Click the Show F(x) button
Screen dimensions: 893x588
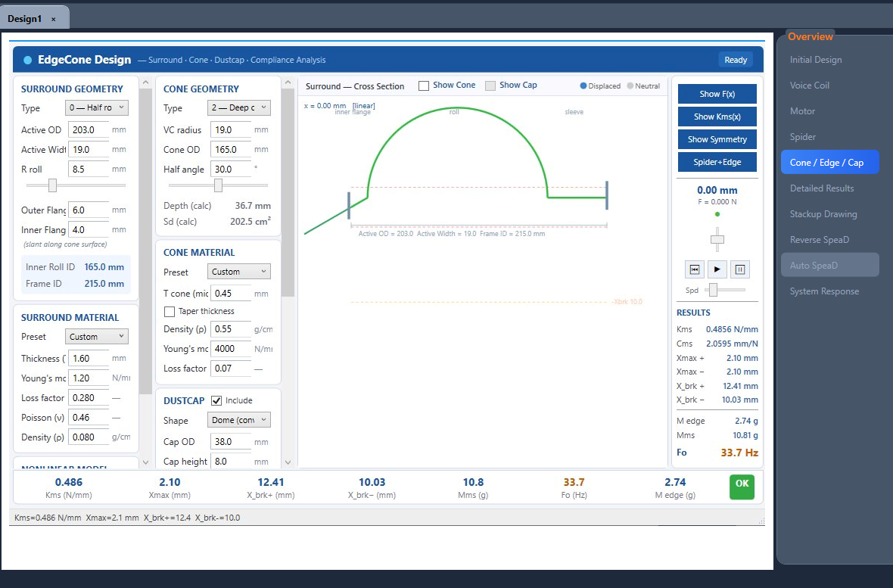tap(717, 94)
